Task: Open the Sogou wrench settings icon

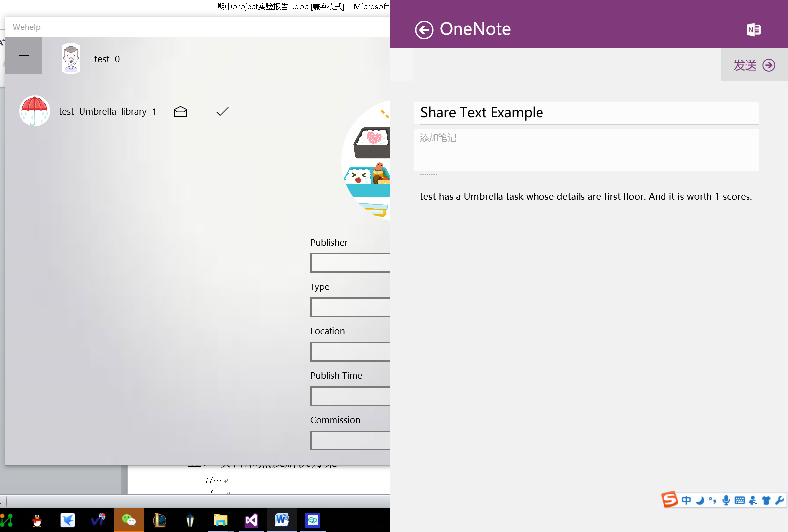Action: (x=780, y=500)
